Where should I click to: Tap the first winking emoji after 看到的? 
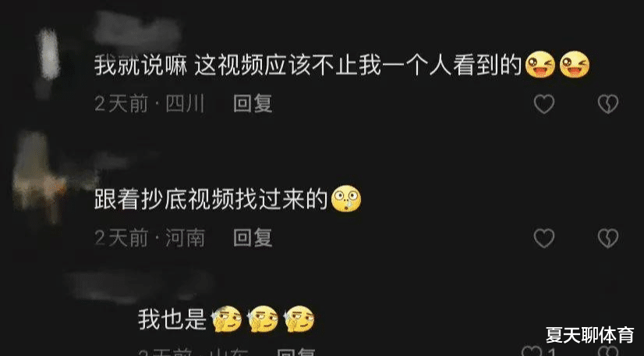(540, 65)
